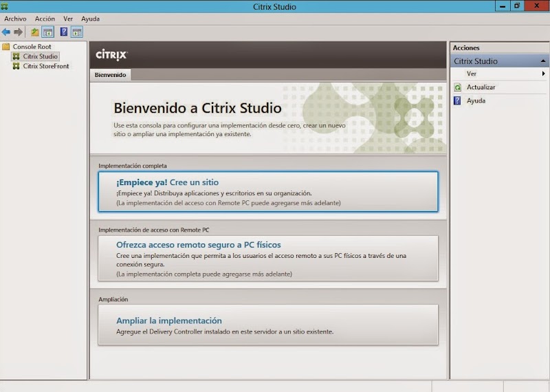Click Actualizar in the Acciones pane

pos(481,87)
